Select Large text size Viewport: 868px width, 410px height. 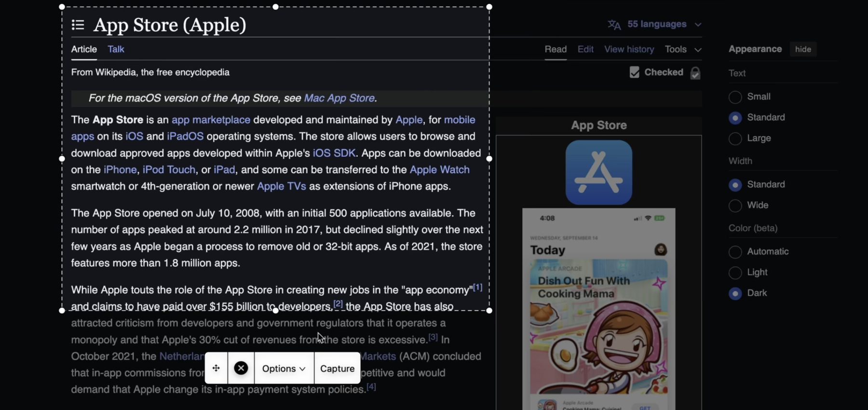coord(735,138)
